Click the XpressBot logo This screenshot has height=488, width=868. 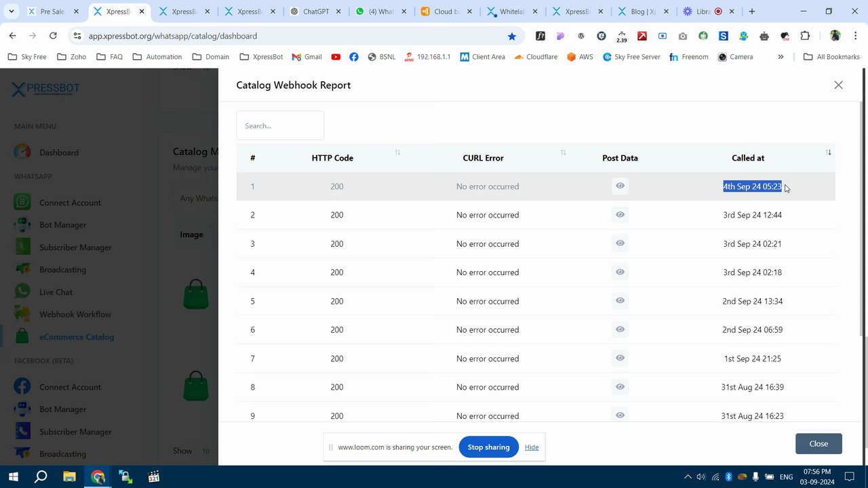coord(46,89)
